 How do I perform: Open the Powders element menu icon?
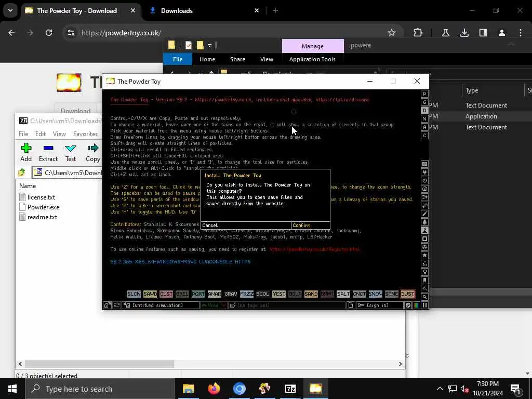[x=424, y=230]
